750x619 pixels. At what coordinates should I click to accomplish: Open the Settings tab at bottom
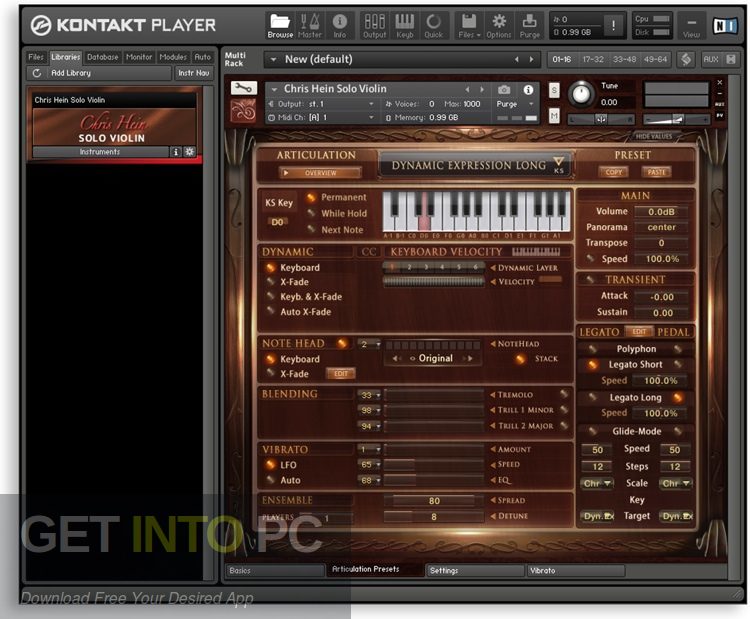tap(474, 570)
